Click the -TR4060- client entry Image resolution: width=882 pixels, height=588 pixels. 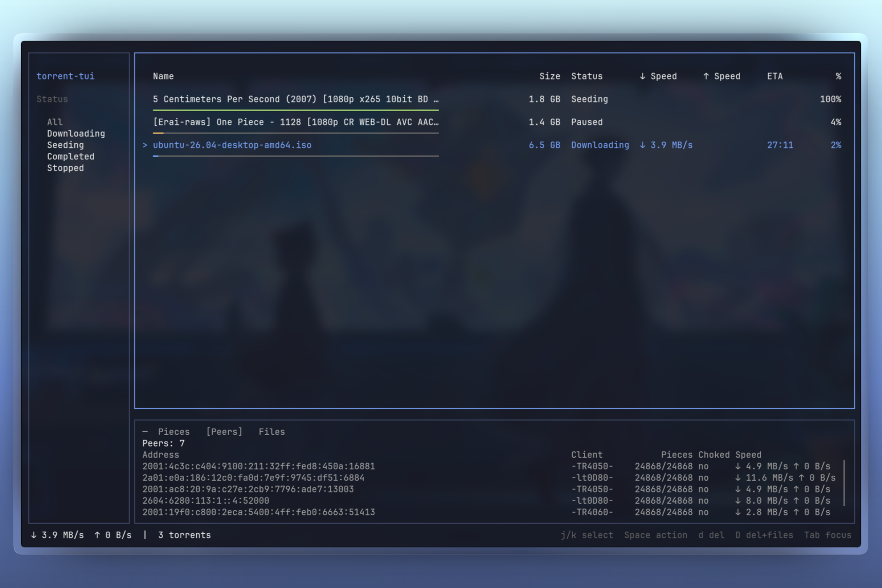click(x=592, y=512)
